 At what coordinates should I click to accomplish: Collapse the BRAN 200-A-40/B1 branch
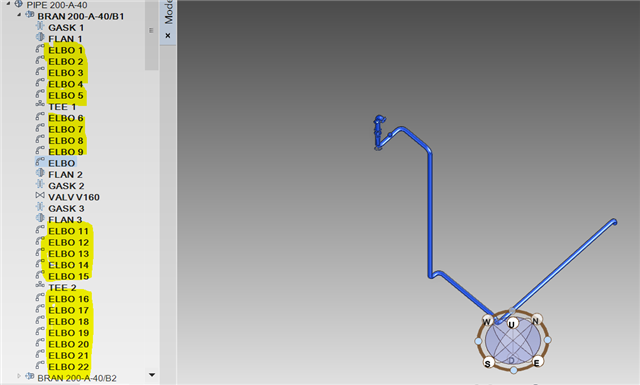click(19, 15)
